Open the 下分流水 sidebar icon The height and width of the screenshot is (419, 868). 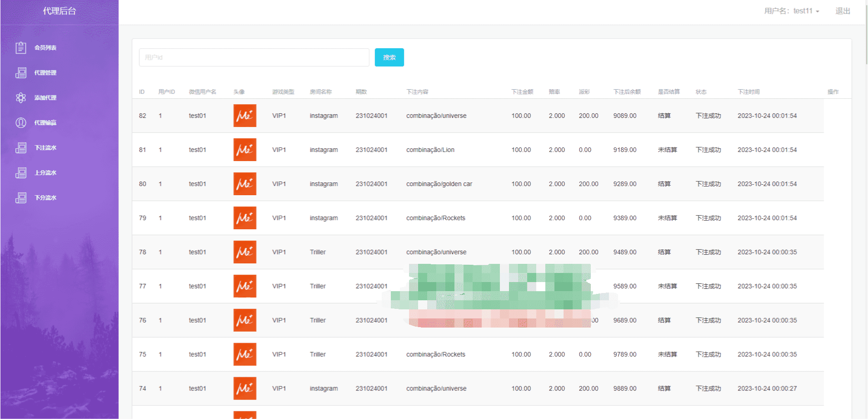pyautogui.click(x=21, y=198)
